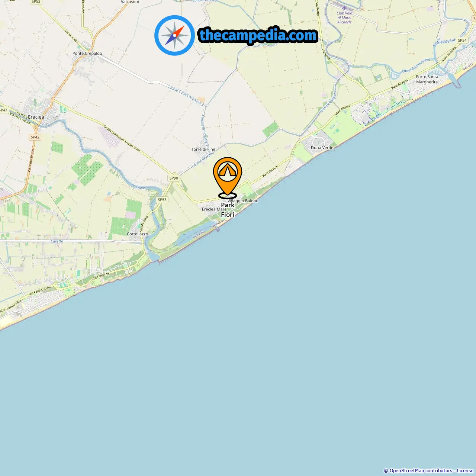Select the Duna Verde place label

click(x=322, y=148)
